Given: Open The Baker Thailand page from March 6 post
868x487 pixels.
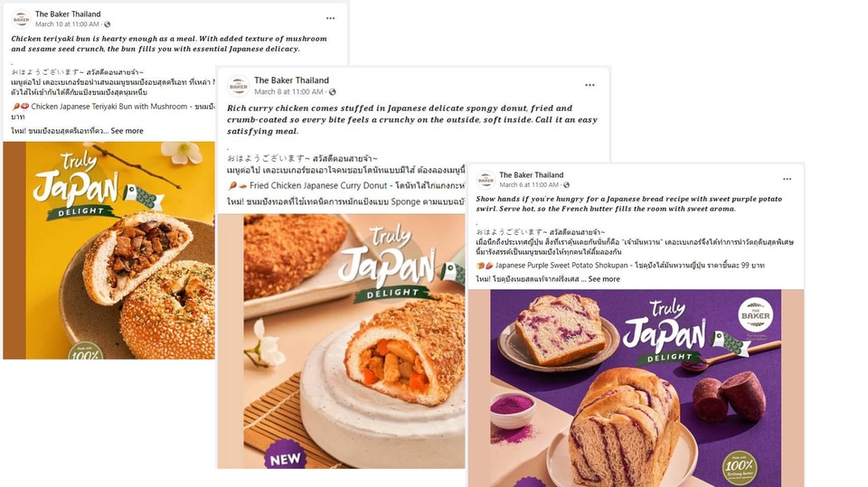Looking at the screenshot, I should point(532,175).
